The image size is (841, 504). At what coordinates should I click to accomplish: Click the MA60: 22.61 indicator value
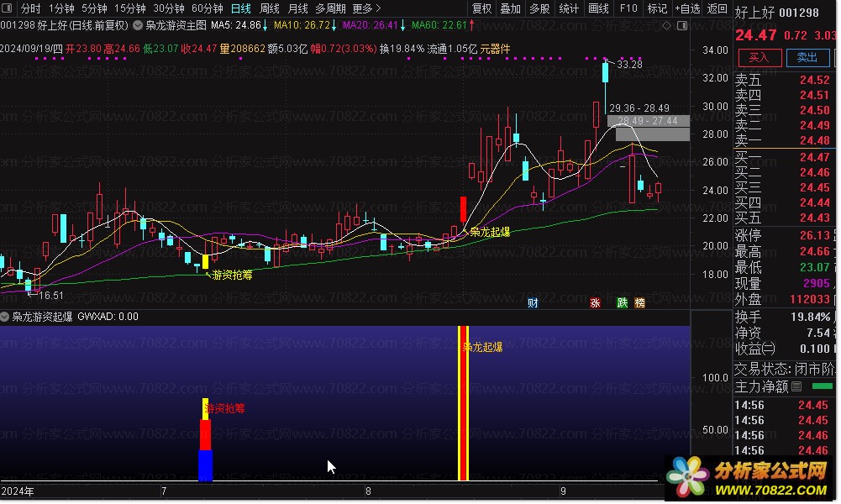439,25
